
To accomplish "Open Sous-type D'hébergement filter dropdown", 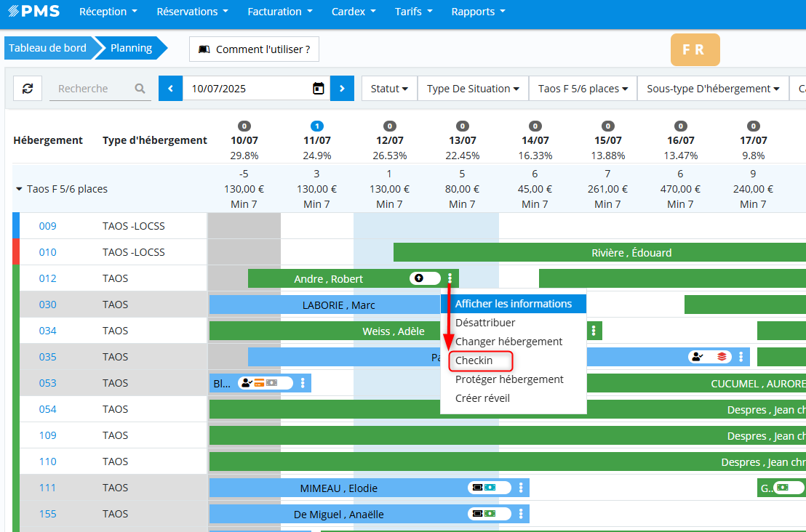I will point(713,89).
